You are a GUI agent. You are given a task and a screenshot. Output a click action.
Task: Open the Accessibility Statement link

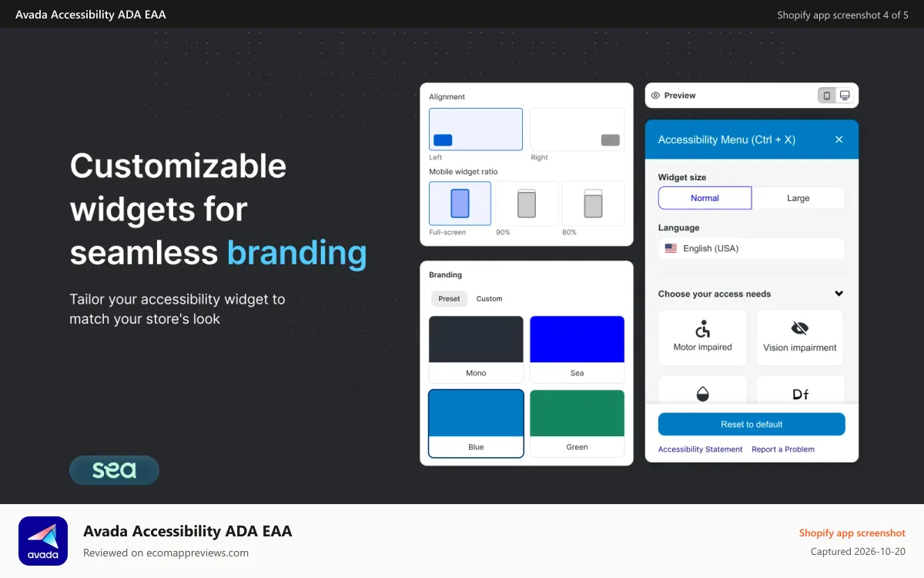pos(701,449)
